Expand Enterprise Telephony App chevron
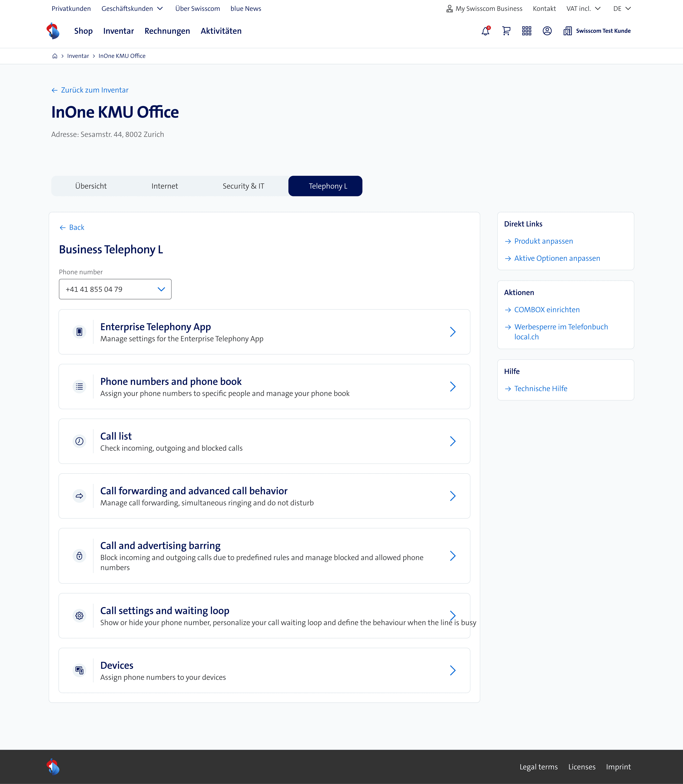 [453, 332]
